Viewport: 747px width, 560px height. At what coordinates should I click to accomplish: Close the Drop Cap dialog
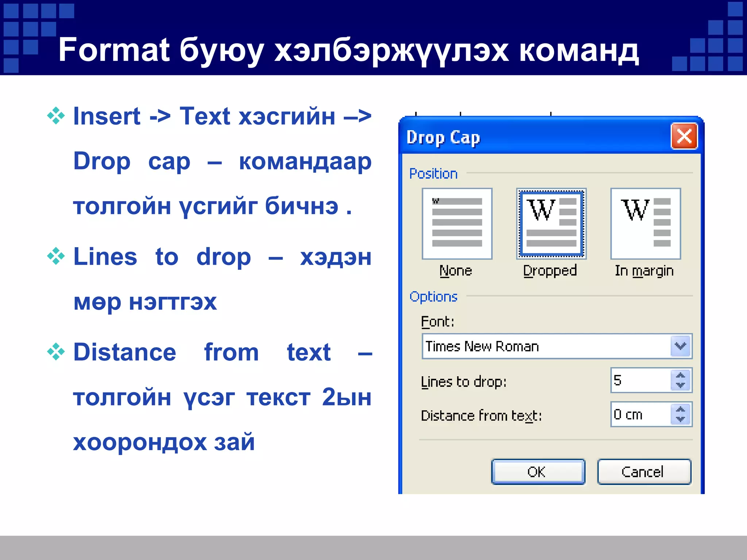coord(684,136)
